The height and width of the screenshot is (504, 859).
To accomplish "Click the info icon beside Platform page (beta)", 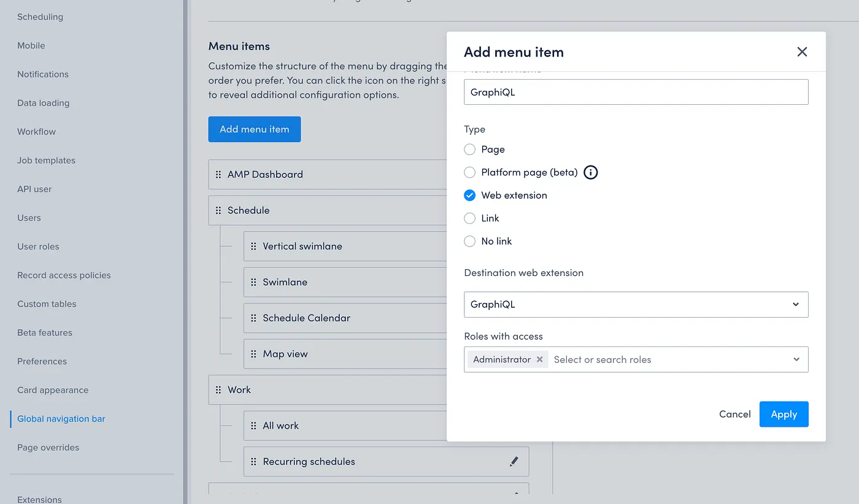I will (x=590, y=172).
